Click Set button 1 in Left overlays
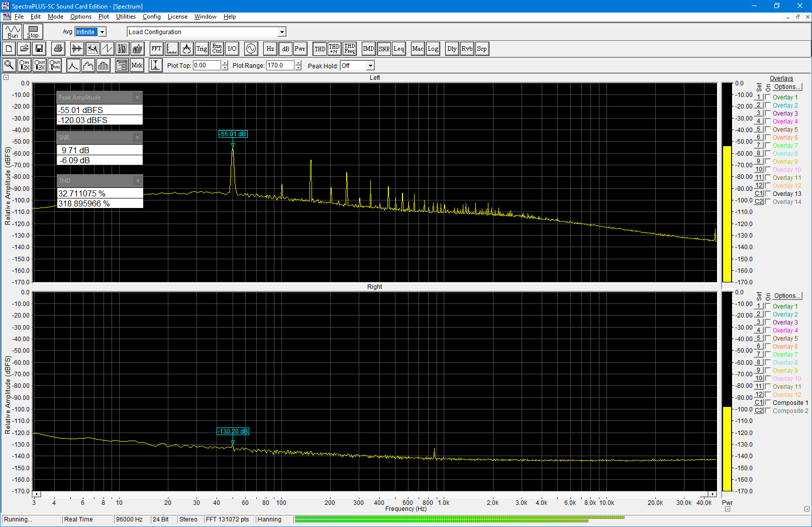 tap(759, 97)
